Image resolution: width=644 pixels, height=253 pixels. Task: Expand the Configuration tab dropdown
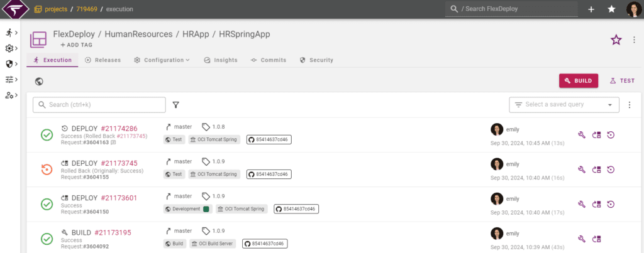162,60
